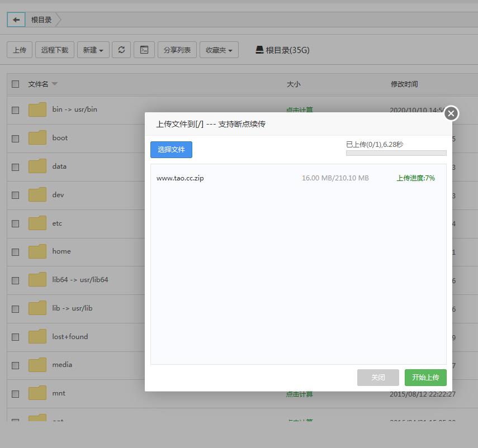Open the 收藏夹 dropdown
This screenshot has height=448, width=478.
(219, 50)
